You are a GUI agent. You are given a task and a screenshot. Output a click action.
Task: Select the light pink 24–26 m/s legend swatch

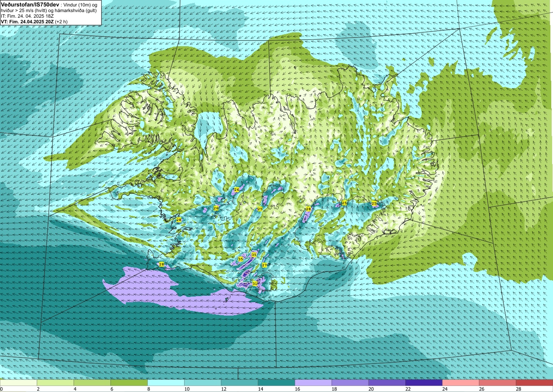[x=461, y=383]
